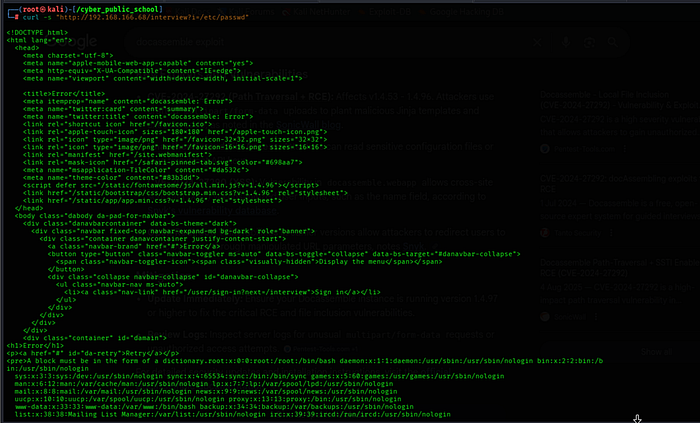
Task: Start voice search with the microphone icon
Action: click(x=566, y=42)
